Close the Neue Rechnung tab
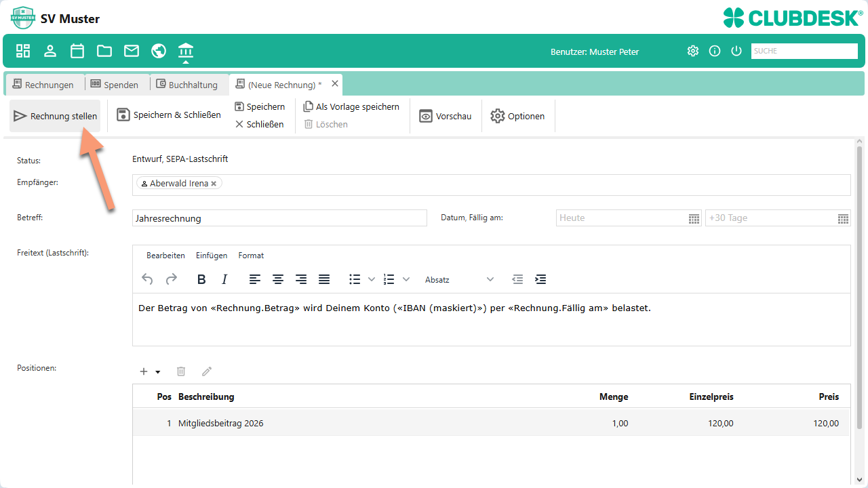 coord(335,84)
